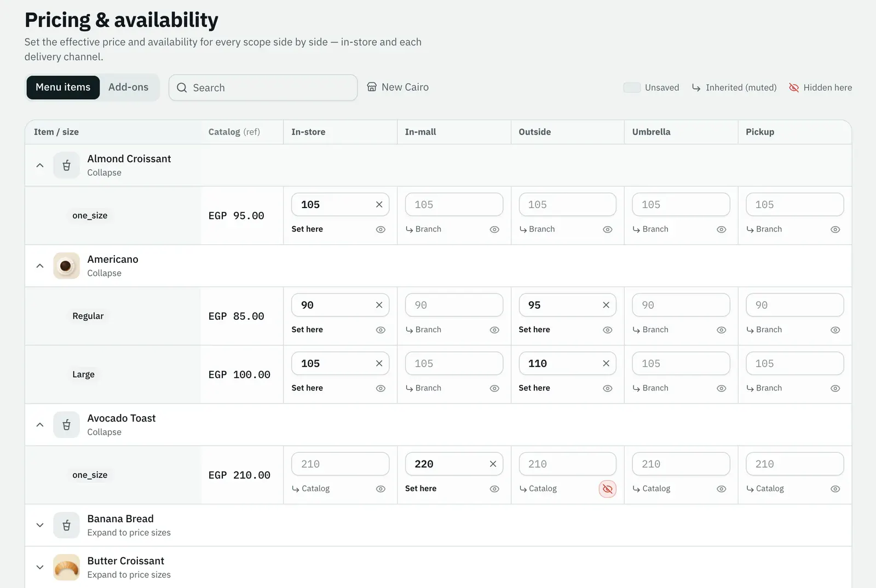Click the New Cairo branch label
The height and width of the screenshot is (588, 876).
point(405,87)
